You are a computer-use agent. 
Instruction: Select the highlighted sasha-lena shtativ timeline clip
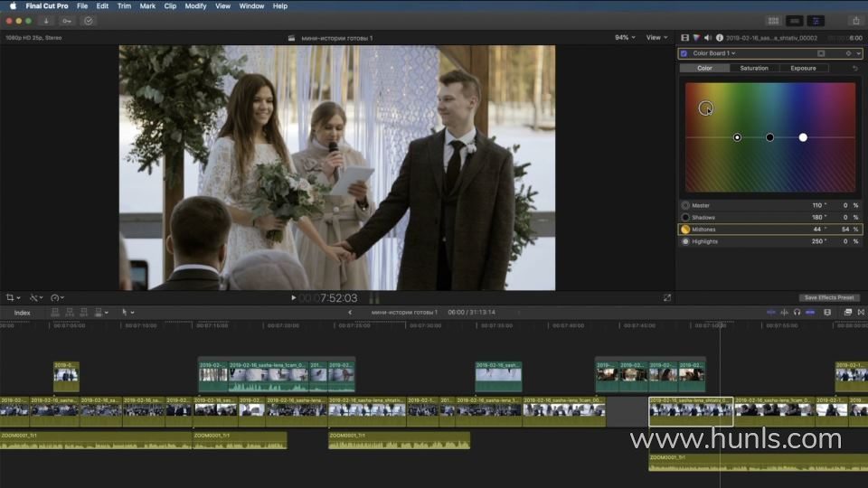(x=691, y=412)
